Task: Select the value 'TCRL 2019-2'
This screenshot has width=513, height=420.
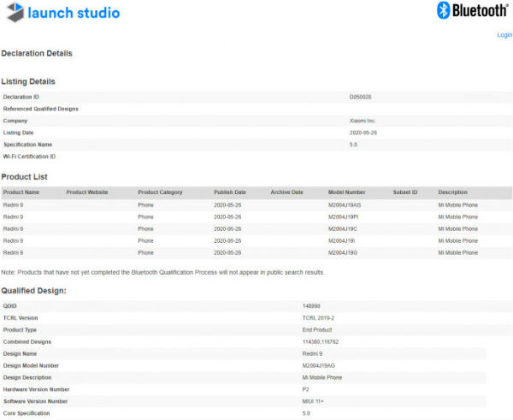Action: pos(318,318)
